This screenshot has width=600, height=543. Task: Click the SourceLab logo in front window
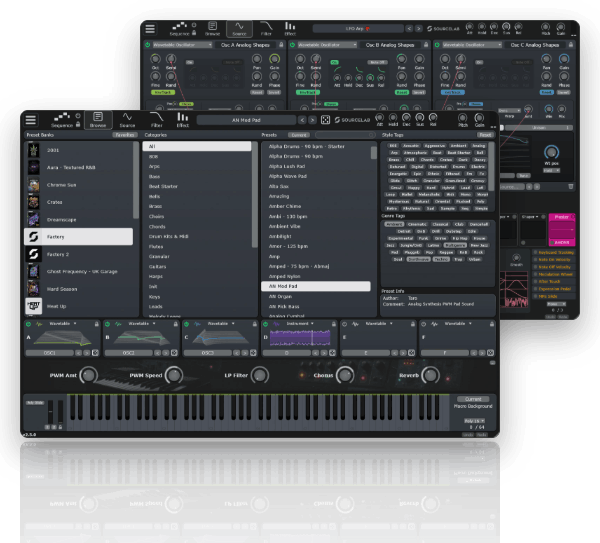click(x=352, y=120)
